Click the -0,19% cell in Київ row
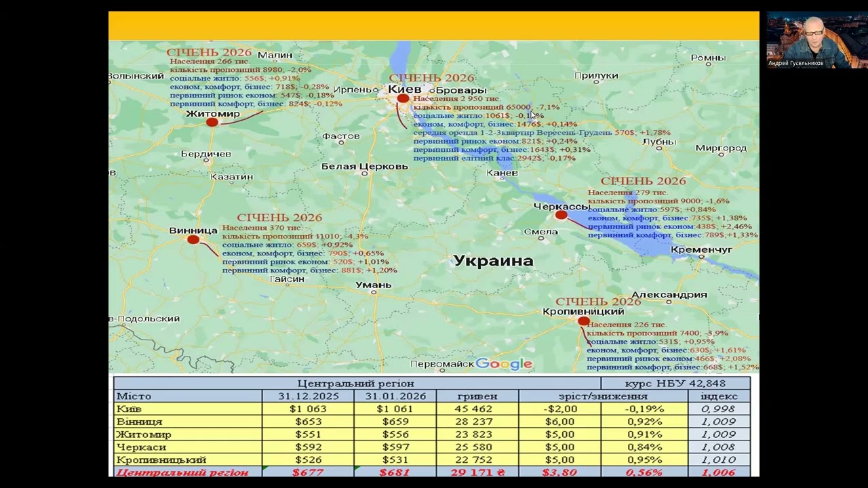Image resolution: width=868 pixels, height=488 pixels. 644,409
